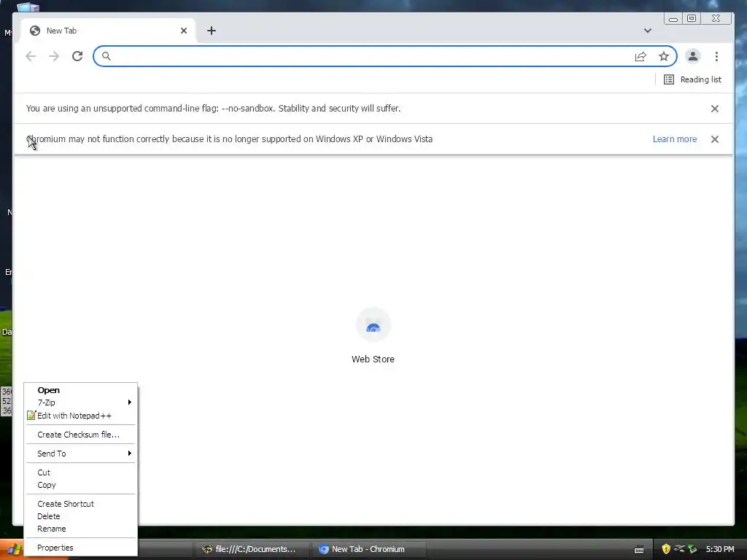Image resolution: width=747 pixels, height=560 pixels.
Task: Click the green arrow tray icon
Action: [693, 549]
